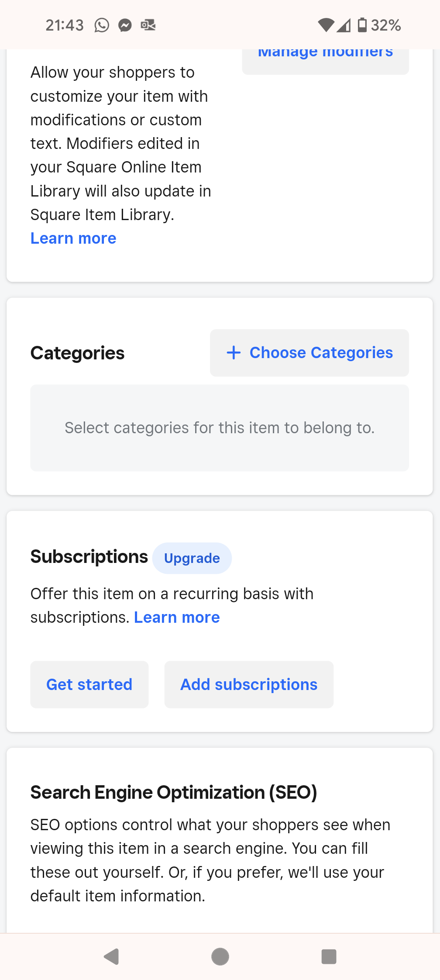Tap the Upgrade badge next to Subscriptions
440x980 pixels.
pyautogui.click(x=192, y=558)
